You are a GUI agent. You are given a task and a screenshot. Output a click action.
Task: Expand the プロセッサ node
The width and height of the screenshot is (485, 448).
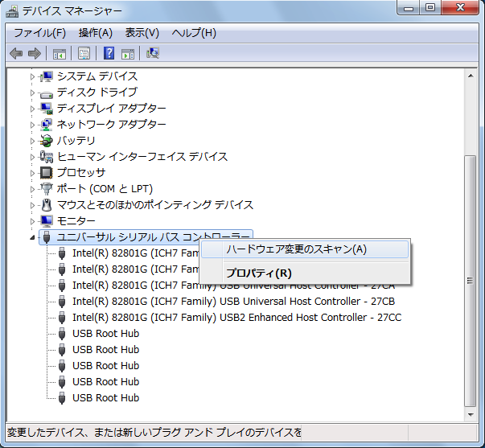pyautogui.click(x=32, y=173)
